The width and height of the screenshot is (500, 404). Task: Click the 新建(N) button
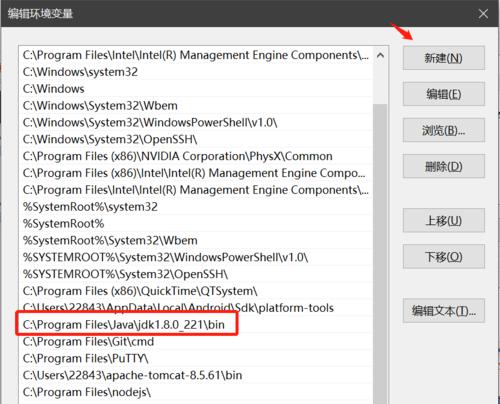444,58
